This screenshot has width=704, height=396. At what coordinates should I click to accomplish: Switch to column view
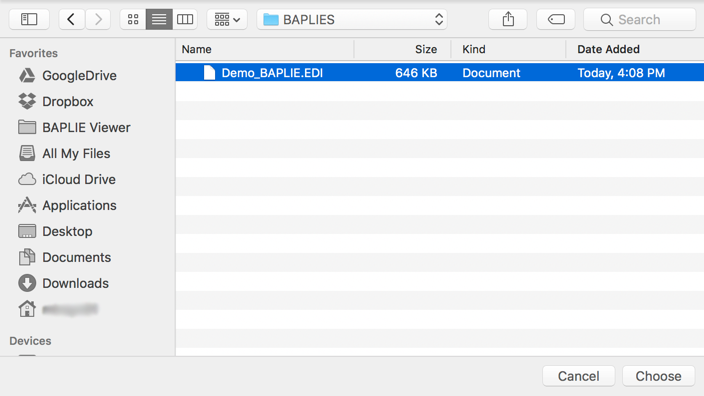185,19
